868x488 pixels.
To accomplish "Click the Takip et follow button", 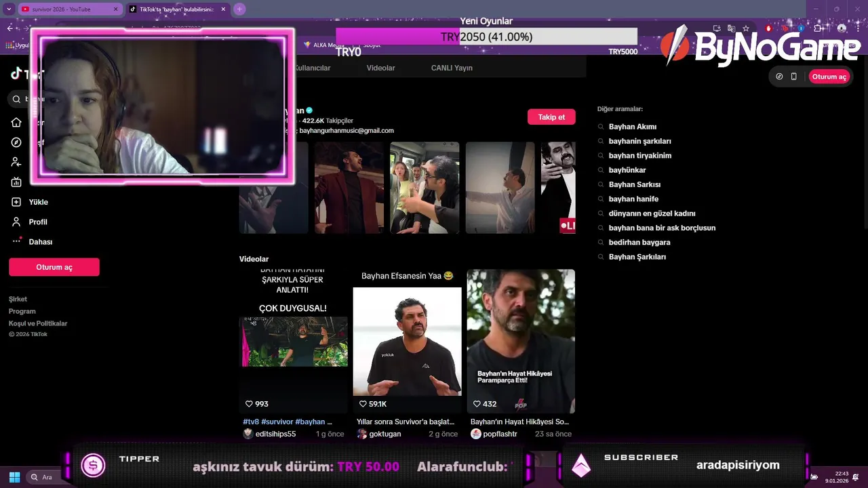I will tap(551, 117).
